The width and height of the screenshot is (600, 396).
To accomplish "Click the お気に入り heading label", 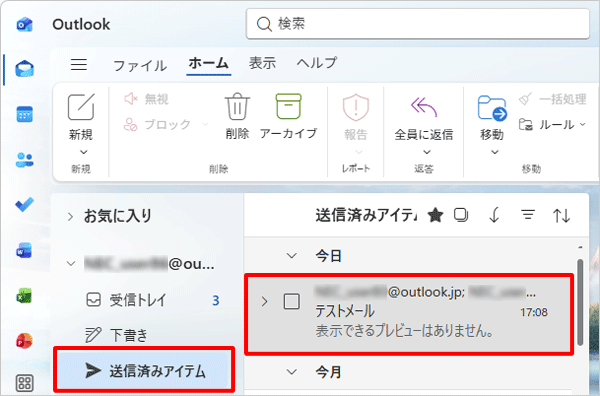I will pyautogui.click(x=118, y=216).
